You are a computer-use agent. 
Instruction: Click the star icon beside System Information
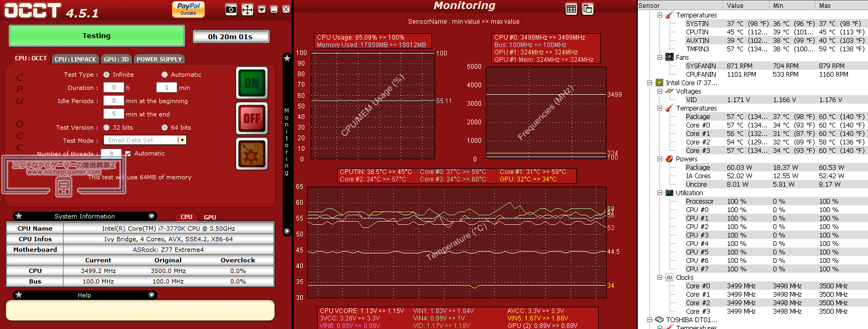click(x=19, y=216)
